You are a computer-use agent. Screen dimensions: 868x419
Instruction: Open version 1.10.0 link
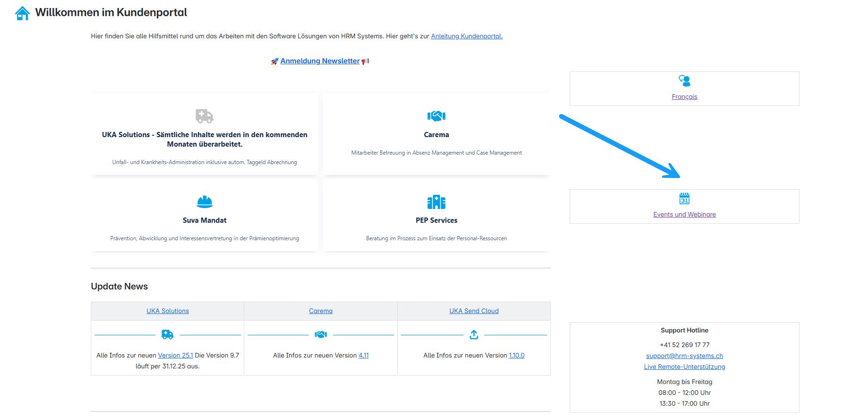tap(516, 355)
